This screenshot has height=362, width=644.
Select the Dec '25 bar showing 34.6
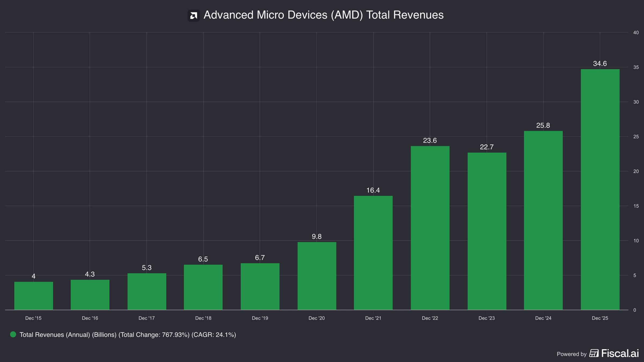click(x=600, y=190)
